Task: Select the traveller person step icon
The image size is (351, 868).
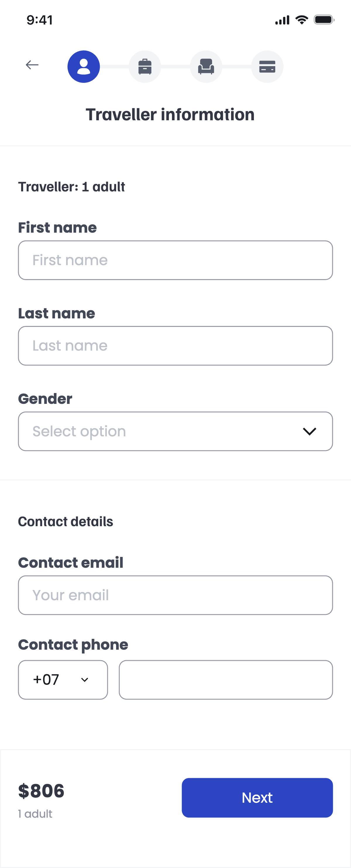Action: click(x=84, y=66)
